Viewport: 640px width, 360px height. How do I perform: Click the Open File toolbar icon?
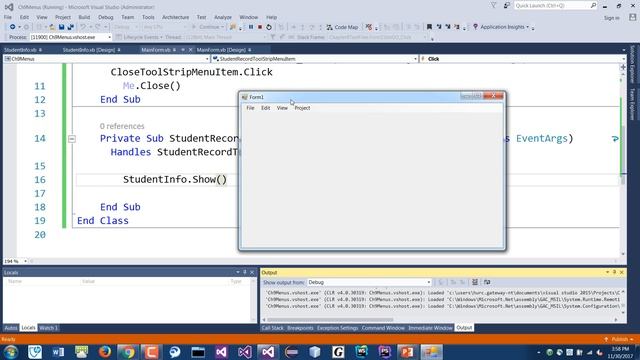52,27
